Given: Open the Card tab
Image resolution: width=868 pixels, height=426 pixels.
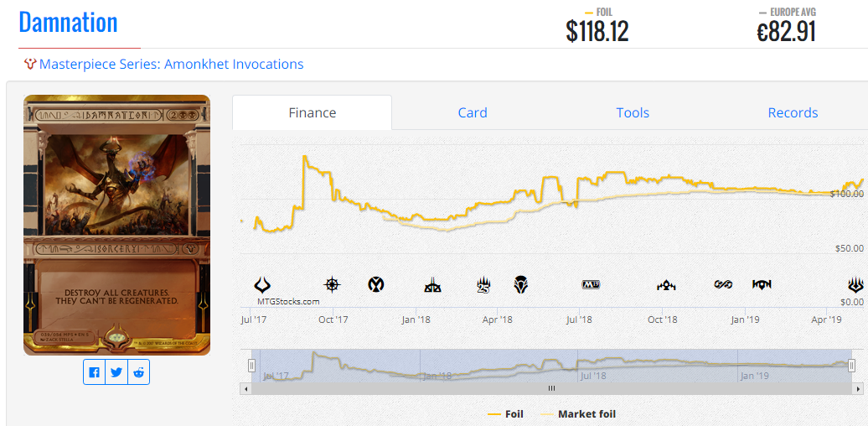Looking at the screenshot, I should (473, 112).
